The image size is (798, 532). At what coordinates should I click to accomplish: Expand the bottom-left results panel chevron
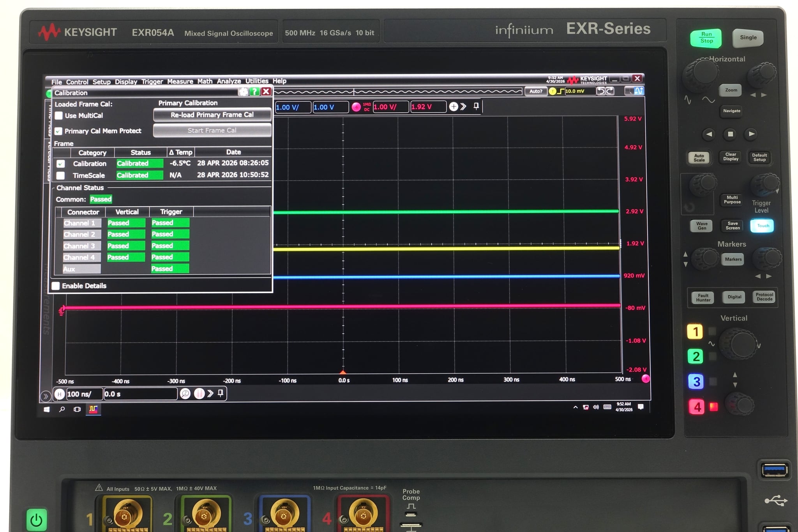point(46,396)
